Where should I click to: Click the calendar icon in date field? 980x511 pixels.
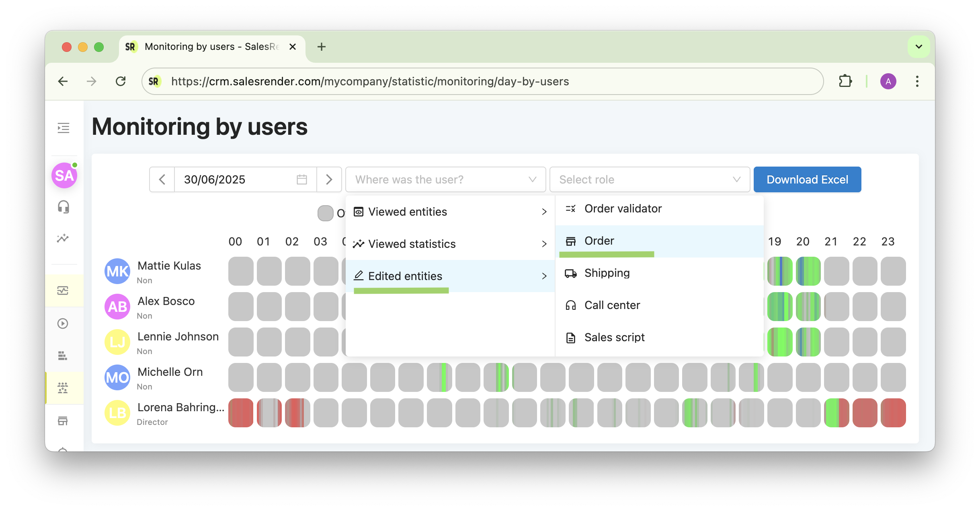pyautogui.click(x=302, y=179)
